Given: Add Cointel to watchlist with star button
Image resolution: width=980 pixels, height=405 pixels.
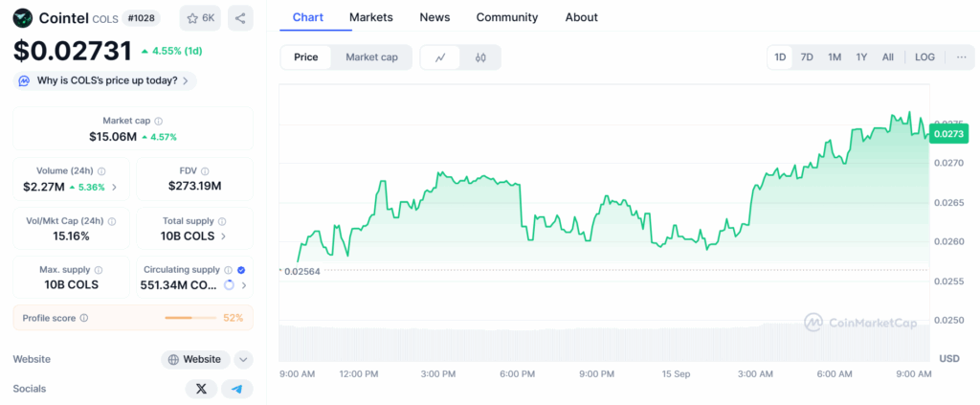Looking at the screenshot, I should 200,18.
